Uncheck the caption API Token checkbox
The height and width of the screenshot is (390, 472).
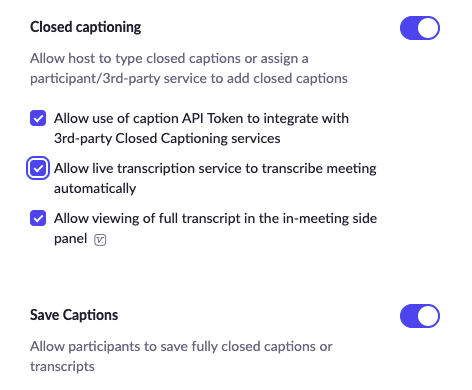38,118
